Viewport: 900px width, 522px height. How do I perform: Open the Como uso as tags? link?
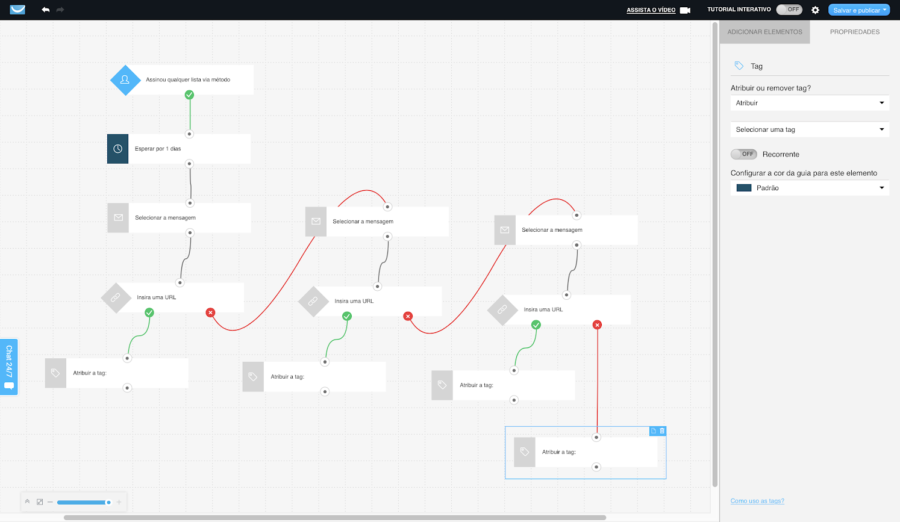click(x=757, y=501)
